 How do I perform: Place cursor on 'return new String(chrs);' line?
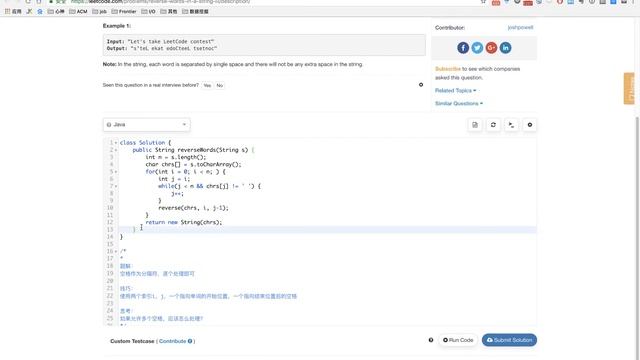coord(184,222)
